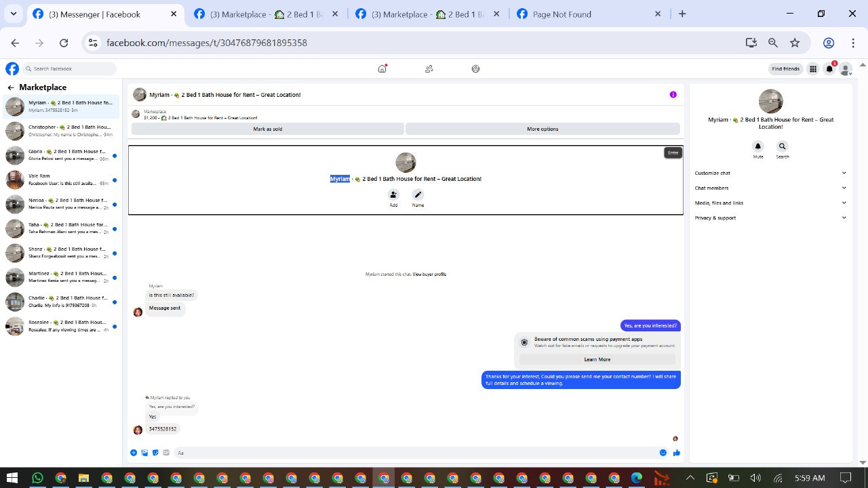Click listing thumbnail in right panel
Screen dimensions: 868x488
click(770, 102)
